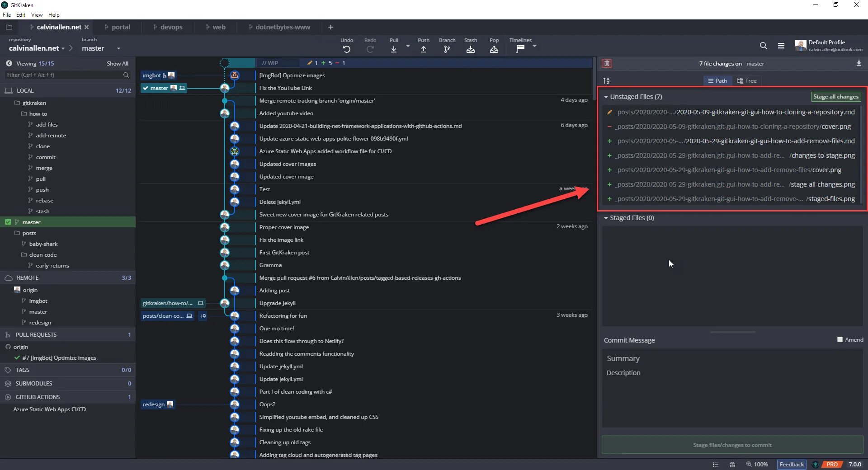This screenshot has height=470, width=868.
Task: Stash changes with the Stash icon
Action: click(x=471, y=49)
